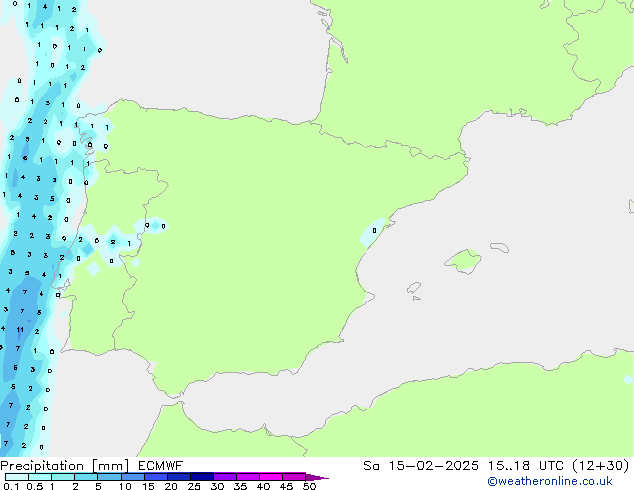Pick the 1–2 mm legend swatch
The height and width of the screenshot is (490, 634).
point(63,477)
